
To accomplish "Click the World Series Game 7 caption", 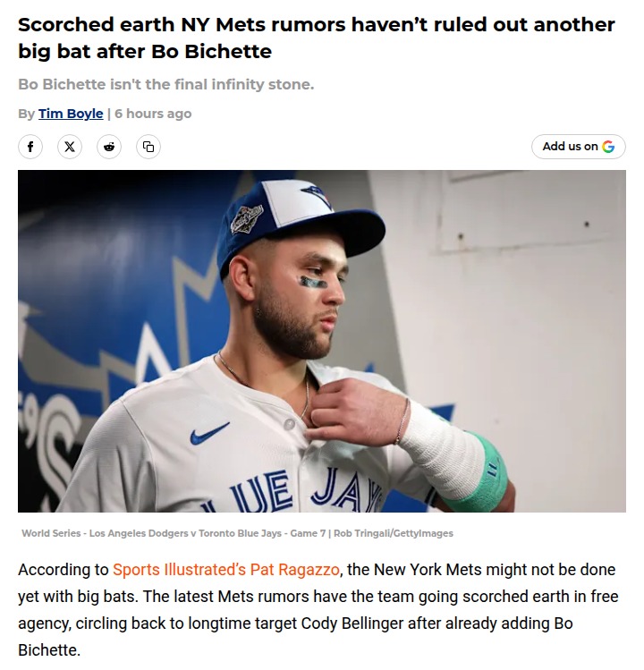I will click(173, 534).
